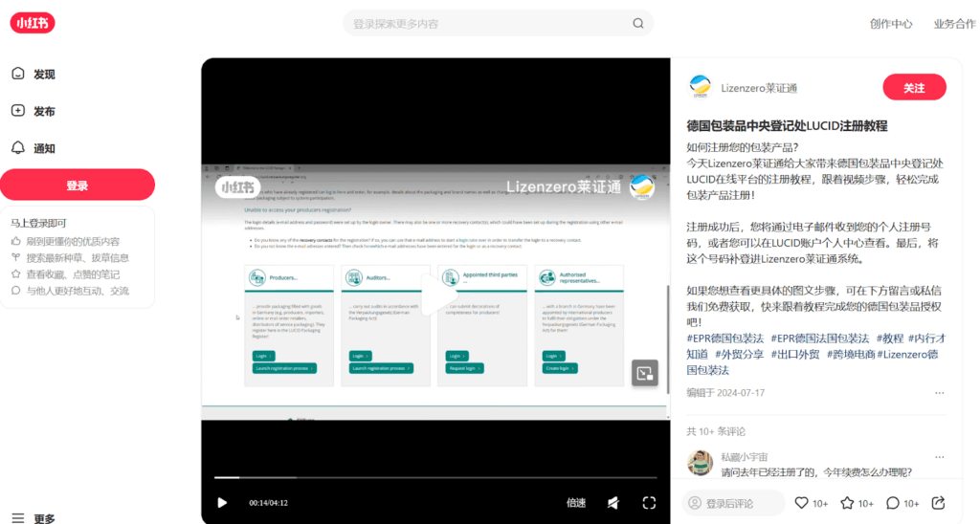980x524 pixels.
Task: Follow the author with 关注 button
Action: [914, 88]
